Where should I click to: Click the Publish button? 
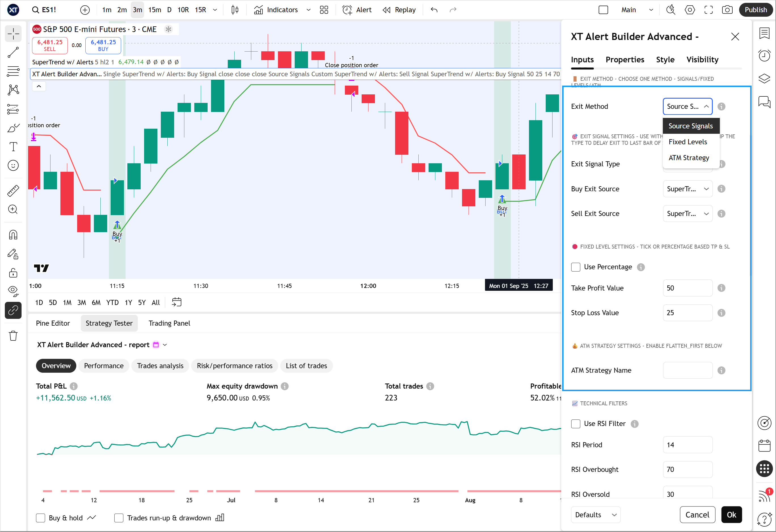[756, 10]
